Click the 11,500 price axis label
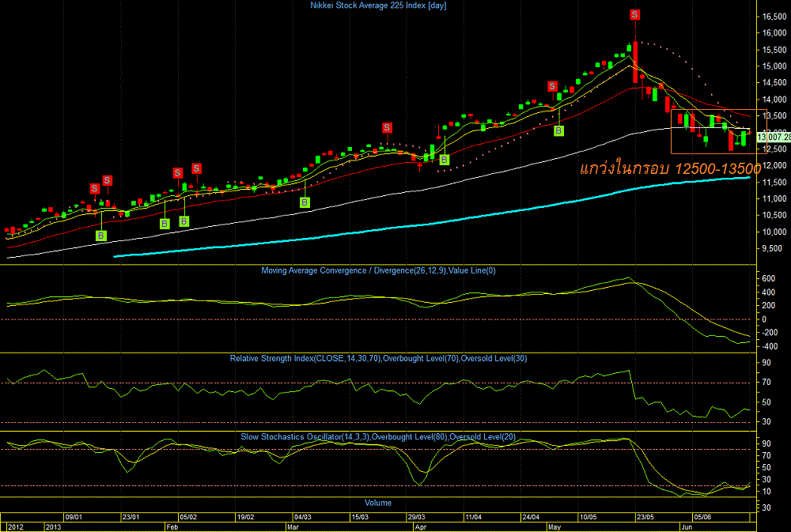This screenshot has width=791, height=532. click(774, 182)
